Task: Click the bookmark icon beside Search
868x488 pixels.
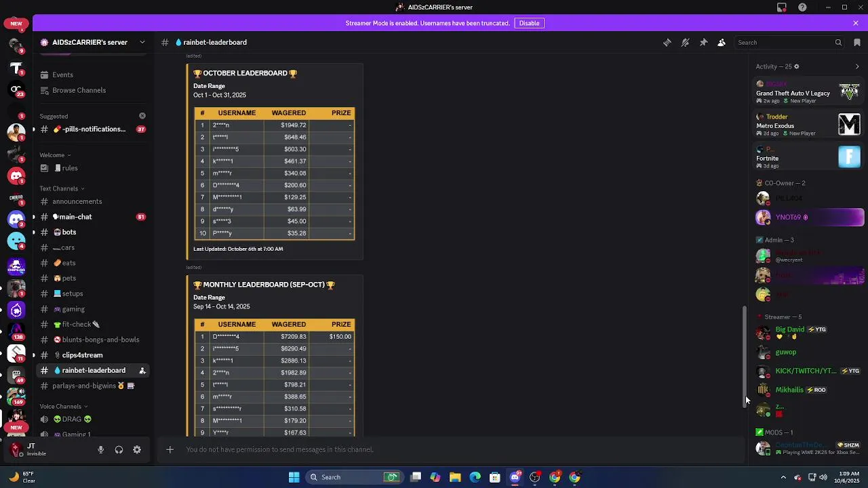Action: click(857, 42)
